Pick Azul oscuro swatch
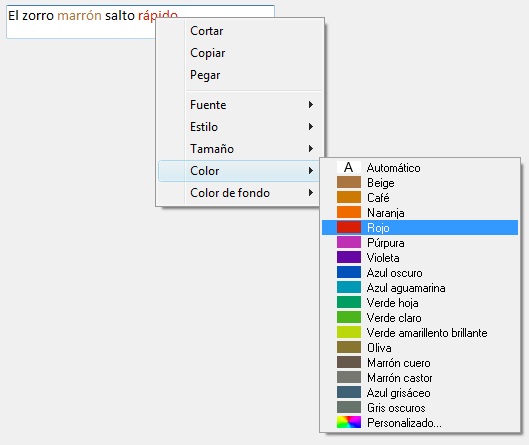529x445 pixels. (349, 272)
